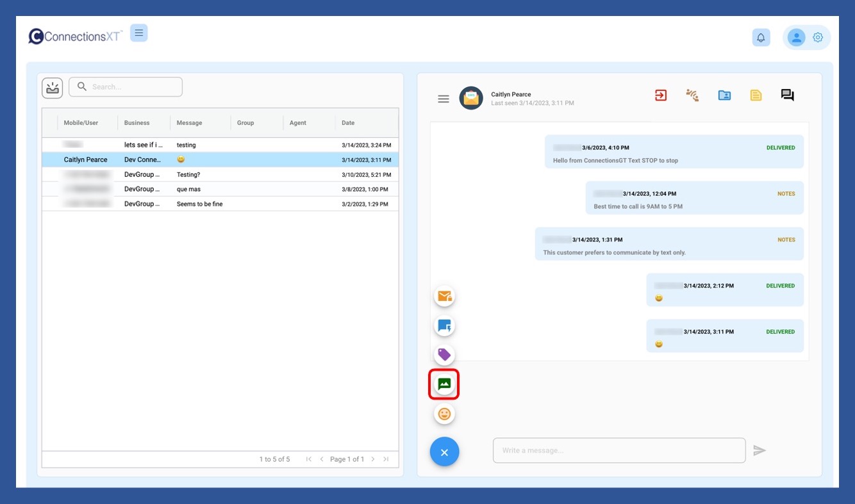Click the purple tag icon
The image size is (855, 504).
point(444,355)
